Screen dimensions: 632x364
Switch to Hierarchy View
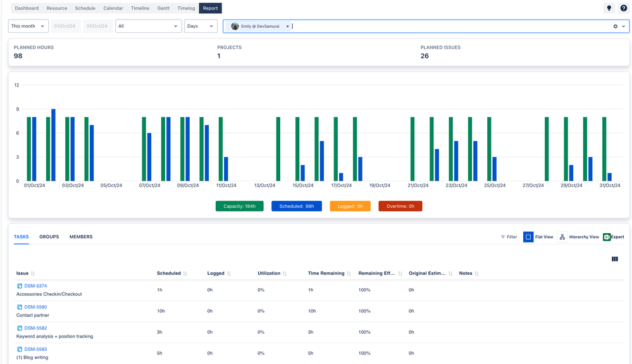(562, 237)
